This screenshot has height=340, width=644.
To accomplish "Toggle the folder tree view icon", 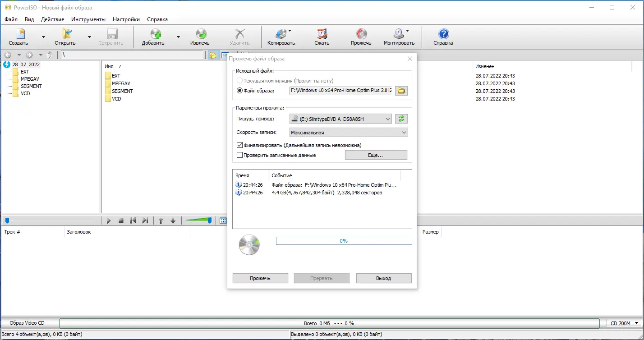I will click(213, 55).
